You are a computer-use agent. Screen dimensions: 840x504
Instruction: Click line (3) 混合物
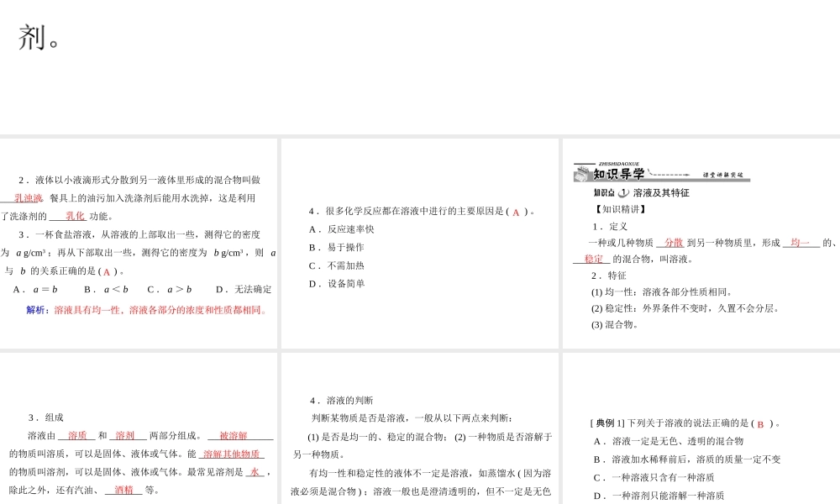615,324
